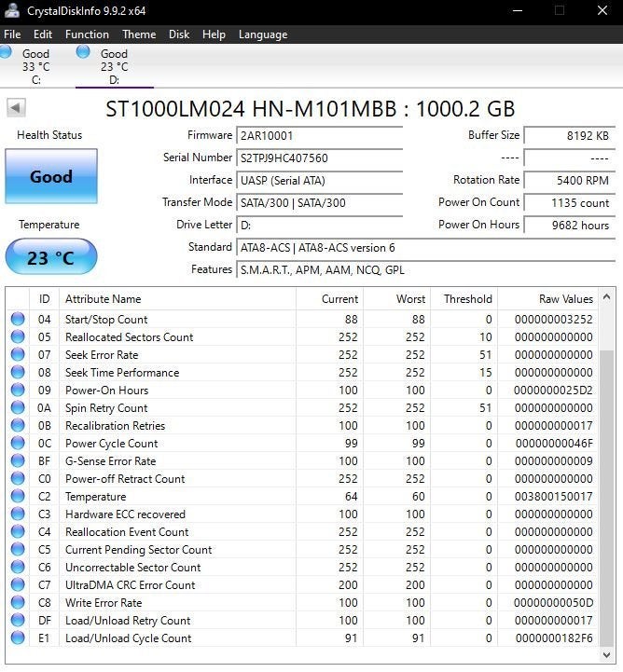This screenshot has height=672, width=623.
Task: Click status orb for G-Sense Error Rate row
Action: (x=18, y=460)
